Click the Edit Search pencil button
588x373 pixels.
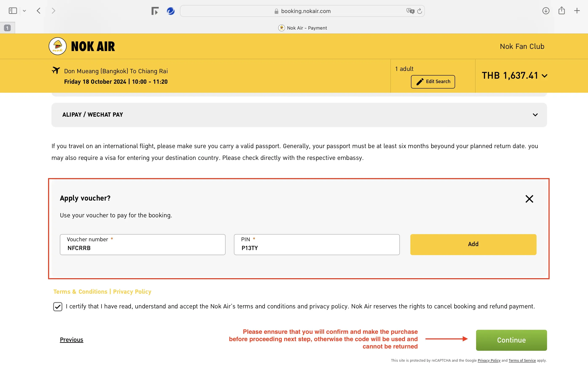coord(433,82)
